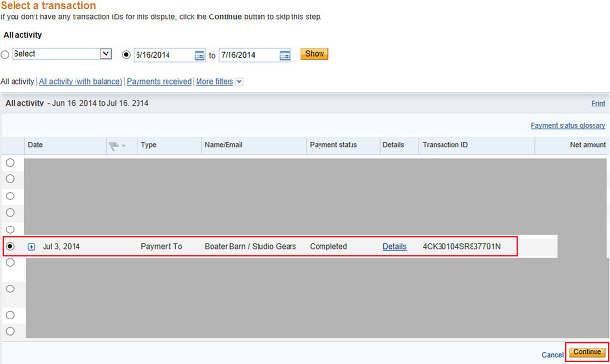The image size is (610, 364).
Task: Click the Show button
Action: (315, 54)
